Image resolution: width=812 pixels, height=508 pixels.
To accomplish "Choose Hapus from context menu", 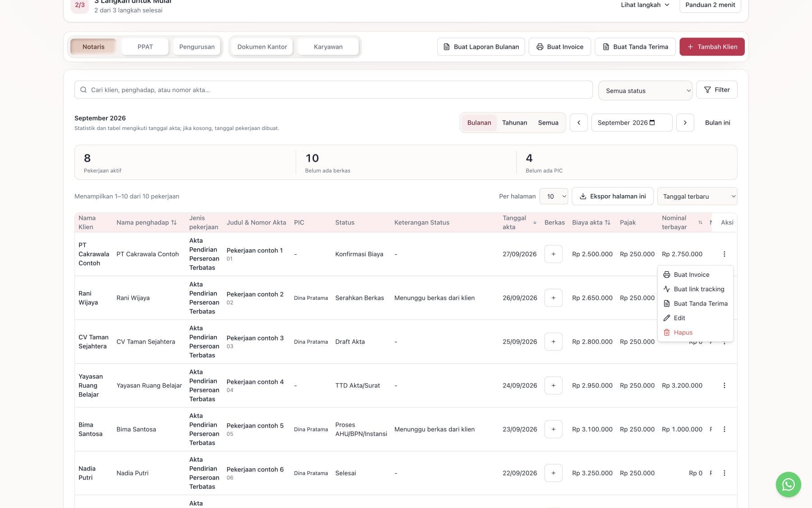I will 695,333.
